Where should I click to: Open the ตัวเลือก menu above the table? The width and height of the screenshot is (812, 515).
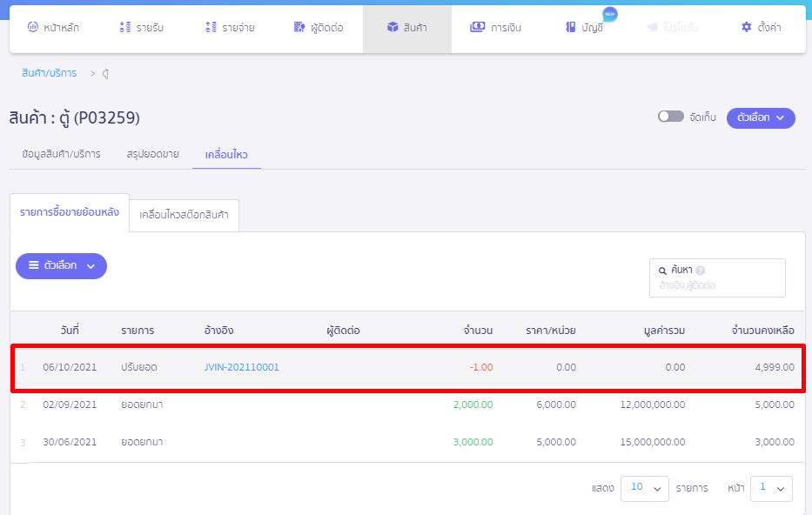(61, 266)
